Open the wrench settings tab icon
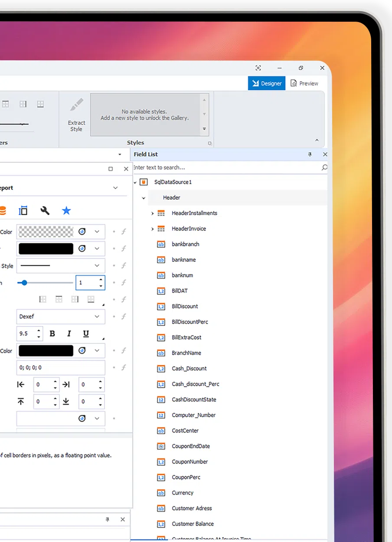392x542 pixels. [x=45, y=211]
